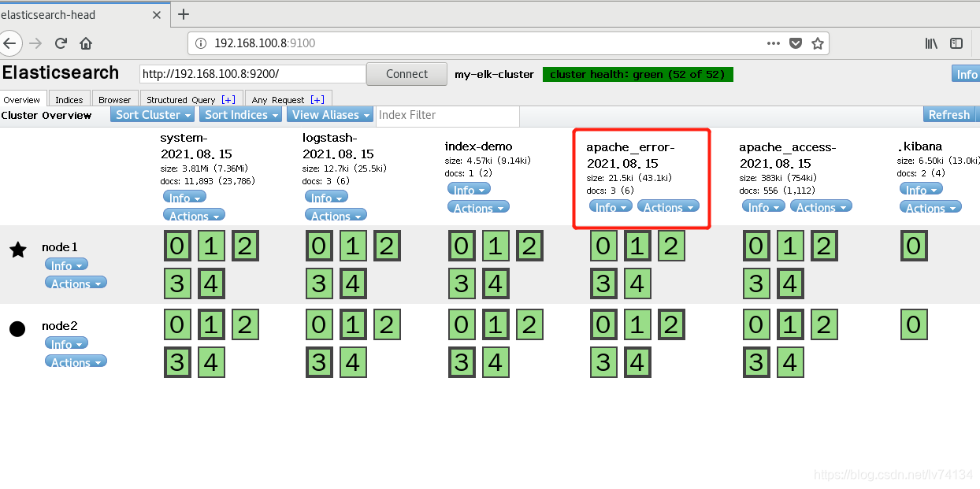This screenshot has width=980, height=489.
Task: Switch to the Browser tab
Action: point(115,99)
